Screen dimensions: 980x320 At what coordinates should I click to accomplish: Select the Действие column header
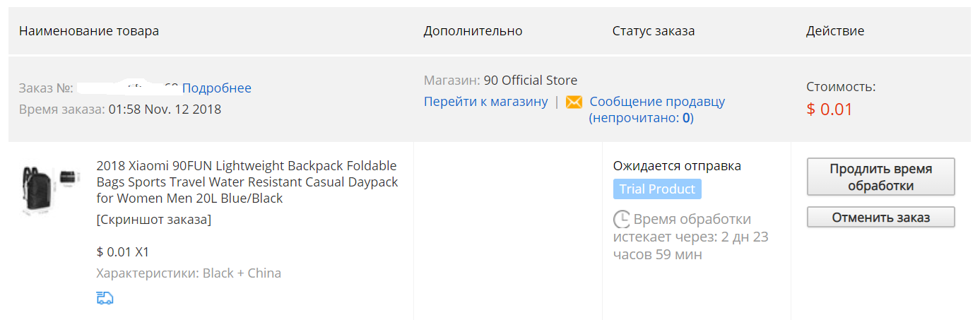click(835, 31)
